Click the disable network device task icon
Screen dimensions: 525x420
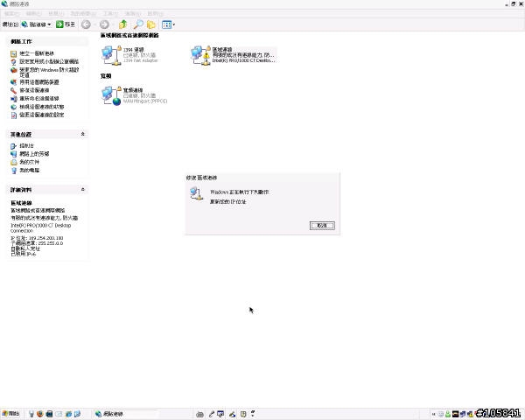[x=13, y=82]
